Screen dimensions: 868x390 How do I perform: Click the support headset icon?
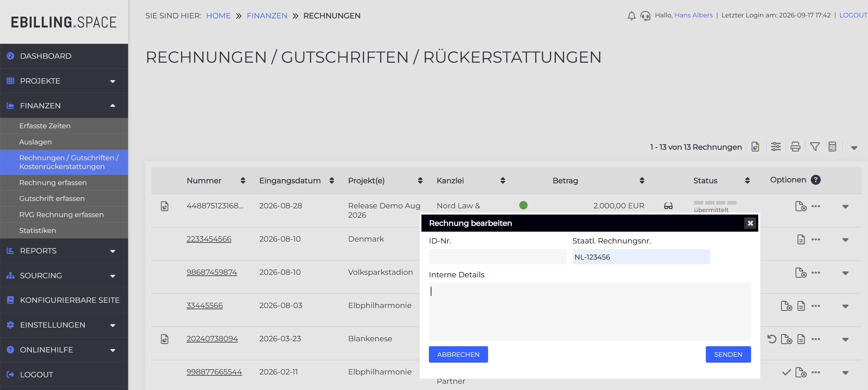click(x=645, y=16)
